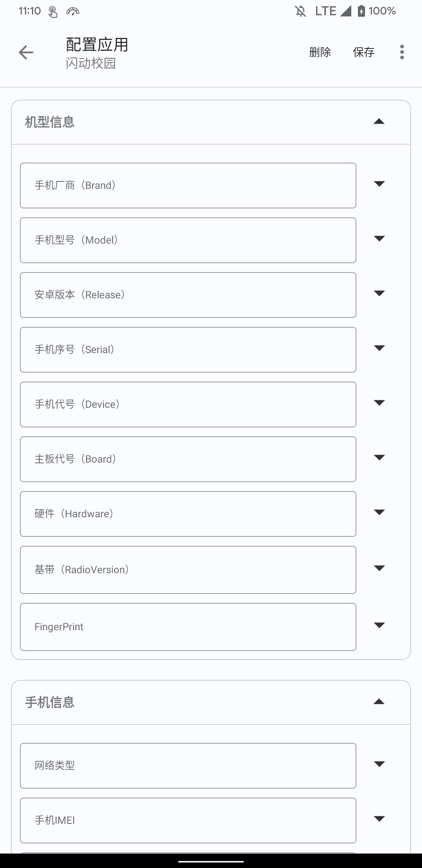Tap the muted notifications bell icon
Image resolution: width=422 pixels, height=868 pixels.
point(300,11)
